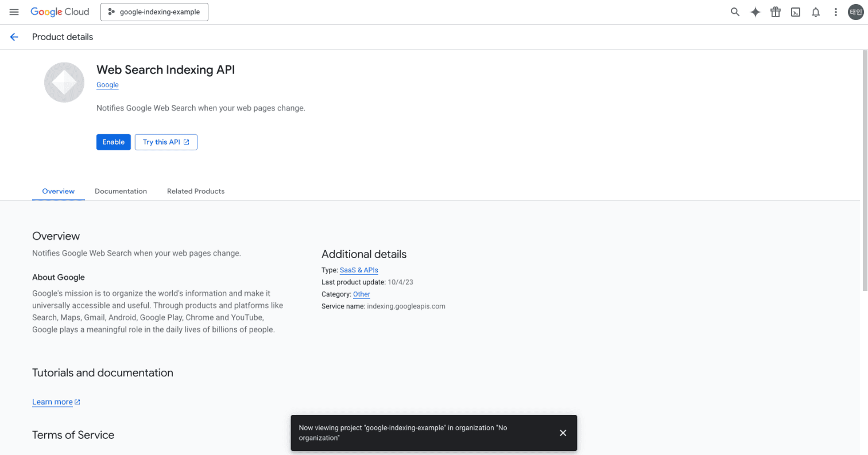The image size is (868, 455).
Task: Click the About Google subheading
Action: 59,278
